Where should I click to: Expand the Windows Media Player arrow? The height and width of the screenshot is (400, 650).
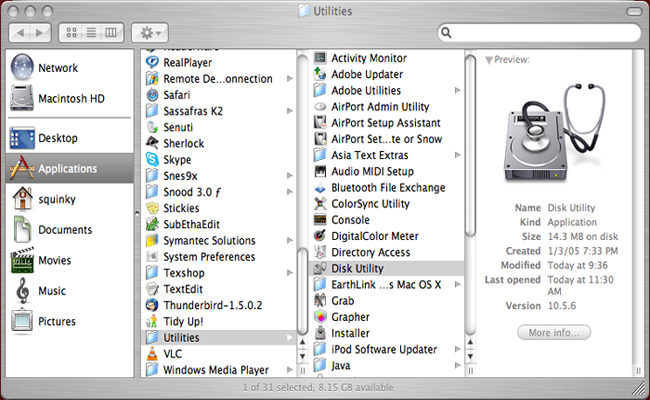click(x=289, y=370)
